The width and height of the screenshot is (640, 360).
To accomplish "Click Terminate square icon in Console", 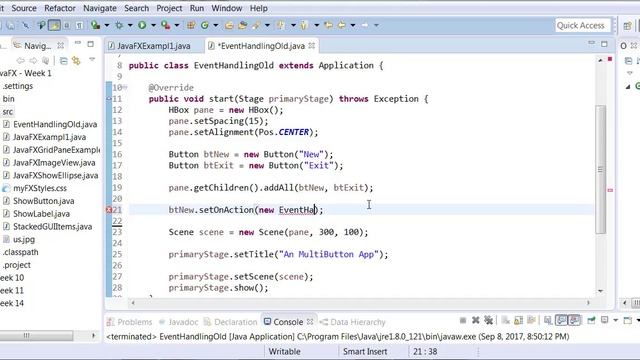I will (463, 320).
